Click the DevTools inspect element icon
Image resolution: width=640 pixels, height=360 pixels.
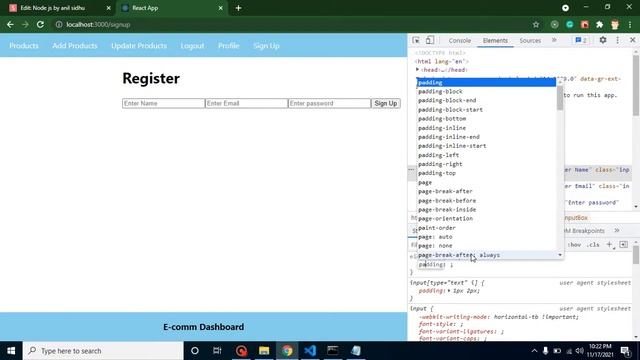416,40
